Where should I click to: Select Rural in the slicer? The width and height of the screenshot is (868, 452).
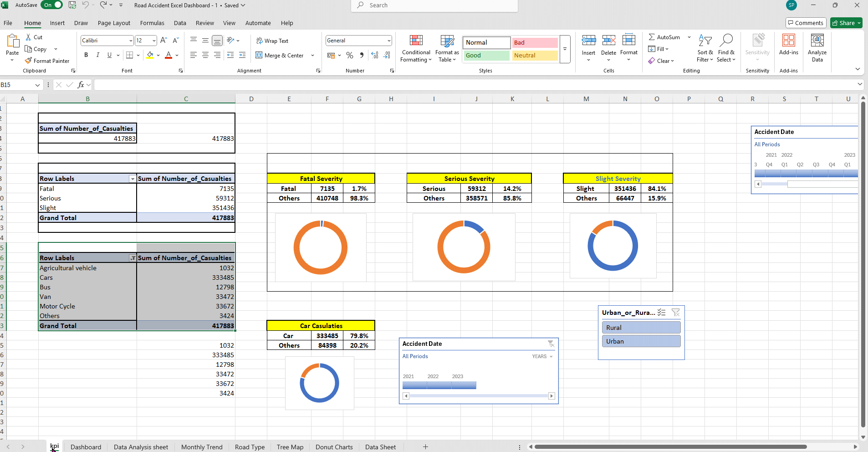(x=641, y=328)
